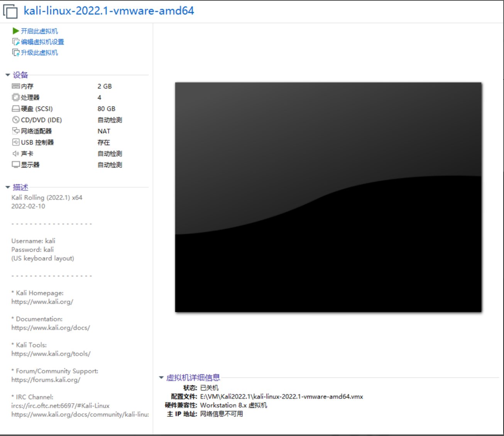The image size is (504, 436).
Task: Select the processor (处理器) device icon
Action: click(15, 97)
